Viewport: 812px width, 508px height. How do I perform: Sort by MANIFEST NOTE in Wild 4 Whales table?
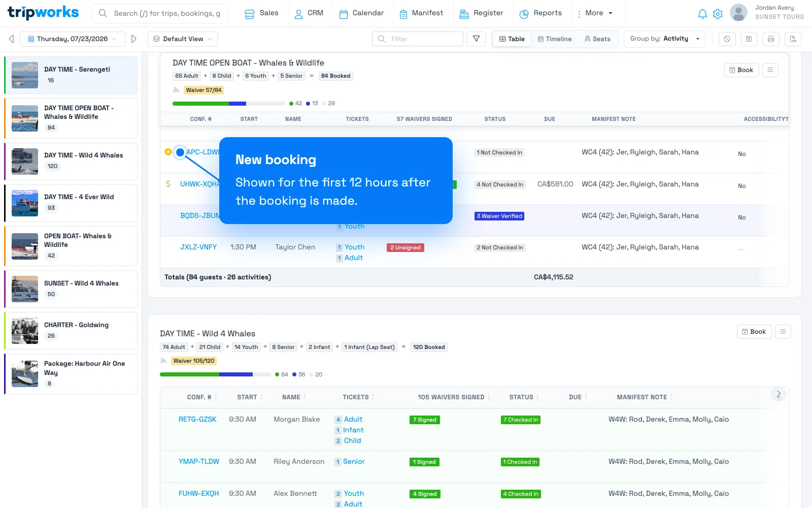[x=645, y=397]
